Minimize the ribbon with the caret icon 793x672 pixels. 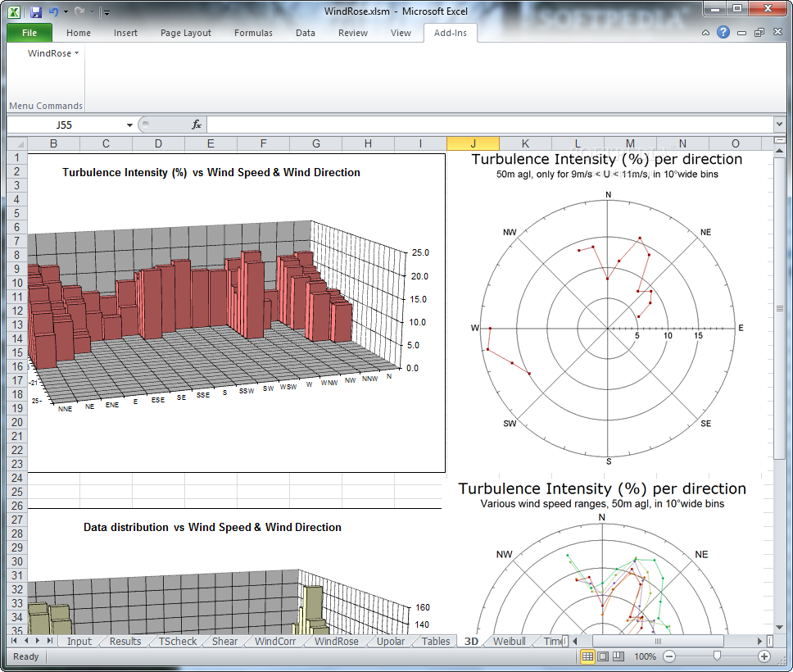(706, 33)
